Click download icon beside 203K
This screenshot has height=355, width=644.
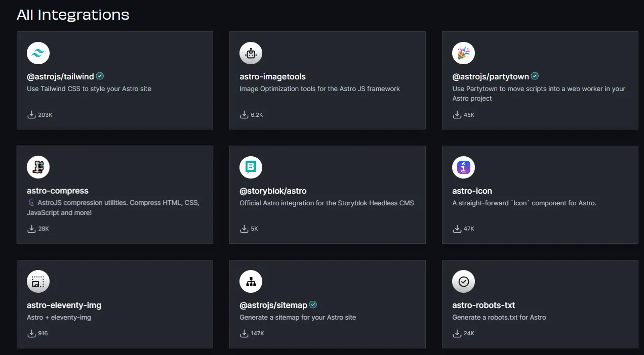coord(31,115)
